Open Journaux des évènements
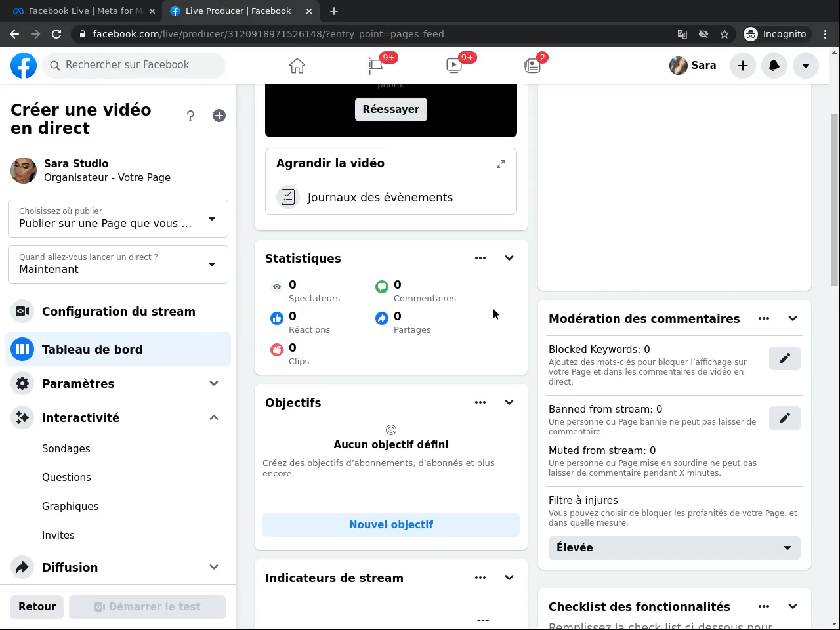 pos(391,197)
